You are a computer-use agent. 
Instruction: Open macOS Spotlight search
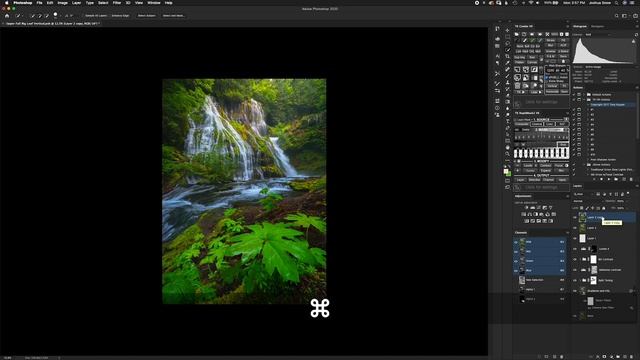click(x=616, y=3)
